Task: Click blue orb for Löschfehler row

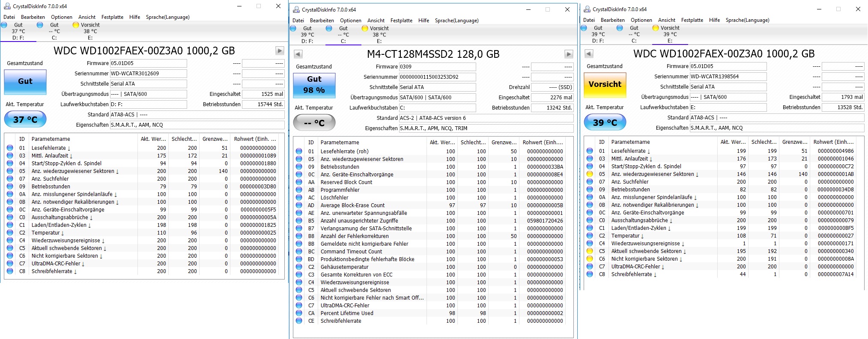Action: point(299,198)
